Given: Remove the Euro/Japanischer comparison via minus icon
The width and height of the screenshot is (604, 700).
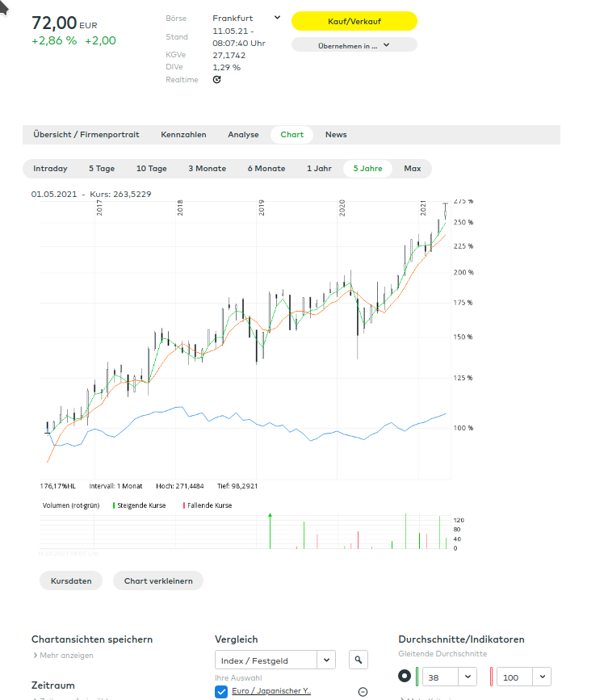Looking at the screenshot, I should (x=361, y=691).
